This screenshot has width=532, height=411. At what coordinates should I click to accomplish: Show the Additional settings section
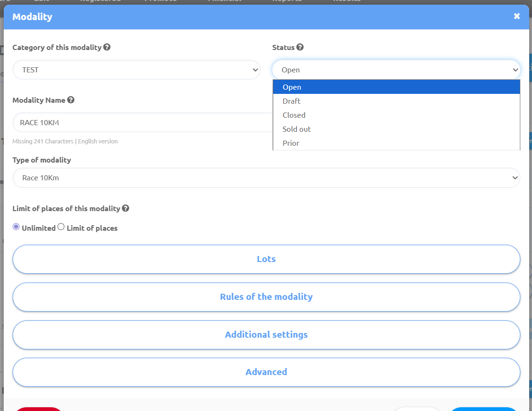click(x=266, y=335)
